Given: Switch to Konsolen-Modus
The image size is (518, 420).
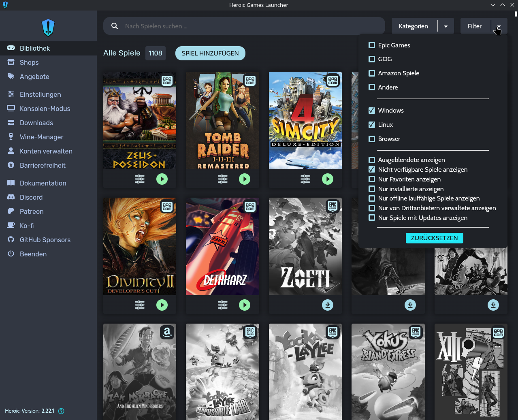Looking at the screenshot, I should pos(48,109).
